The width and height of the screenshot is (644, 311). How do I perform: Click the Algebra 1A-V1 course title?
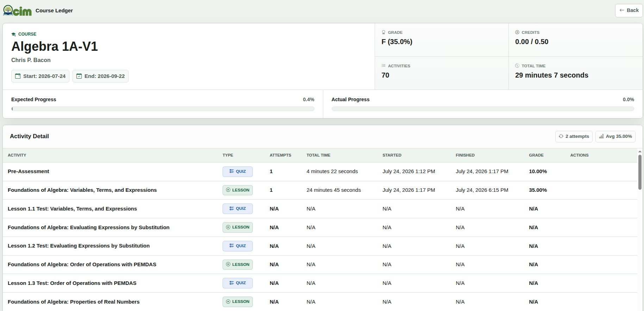coord(55,47)
